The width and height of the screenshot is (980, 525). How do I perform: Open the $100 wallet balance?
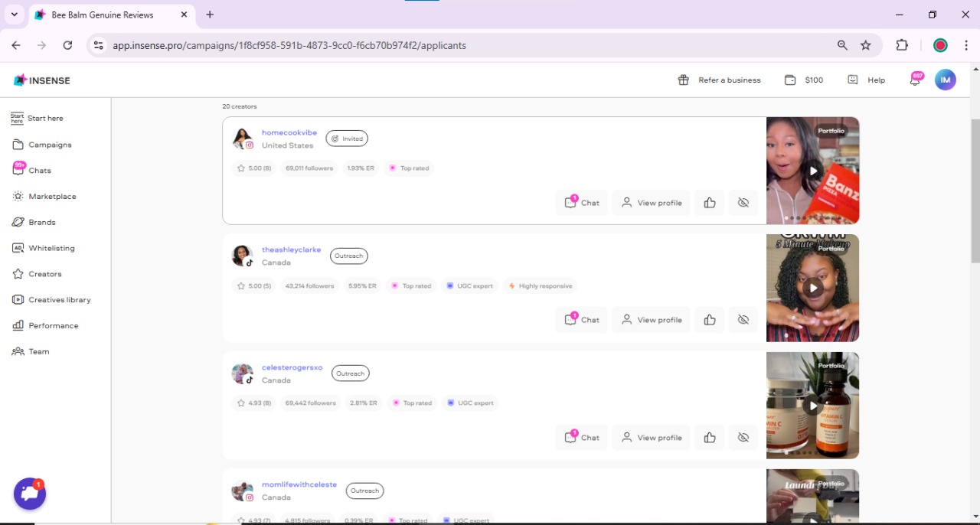pyautogui.click(x=804, y=80)
